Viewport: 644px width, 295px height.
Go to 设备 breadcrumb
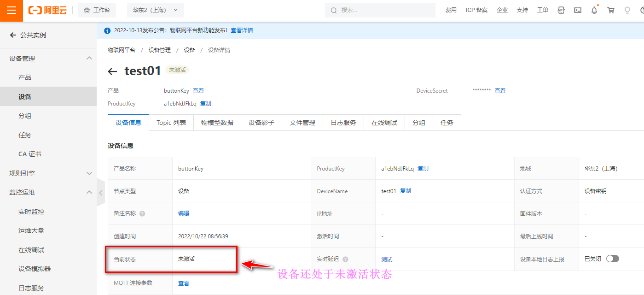190,50
